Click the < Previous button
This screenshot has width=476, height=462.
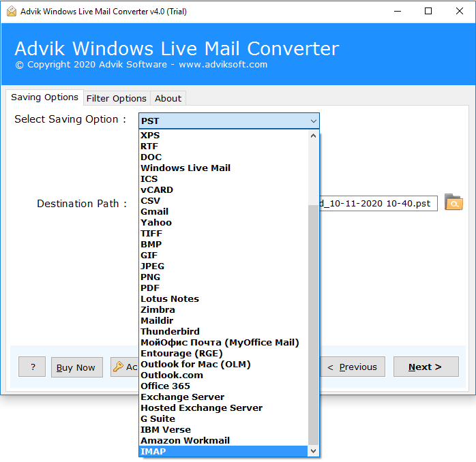pos(353,367)
